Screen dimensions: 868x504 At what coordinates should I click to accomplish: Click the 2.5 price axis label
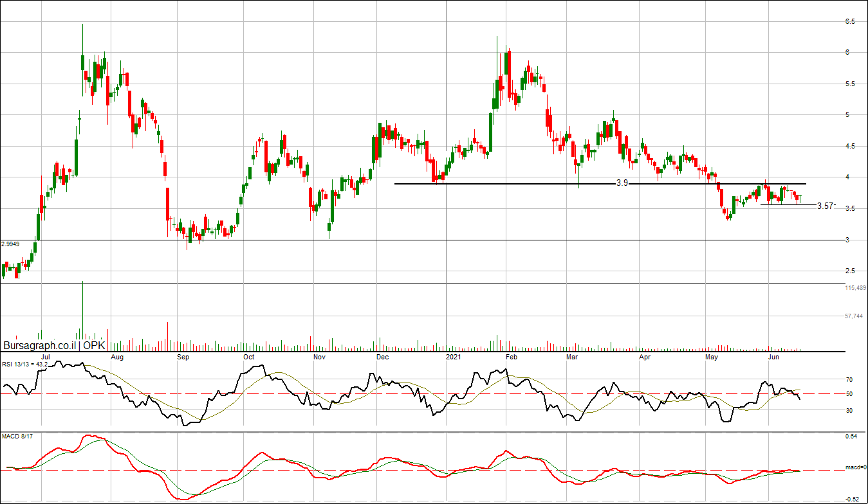click(849, 271)
